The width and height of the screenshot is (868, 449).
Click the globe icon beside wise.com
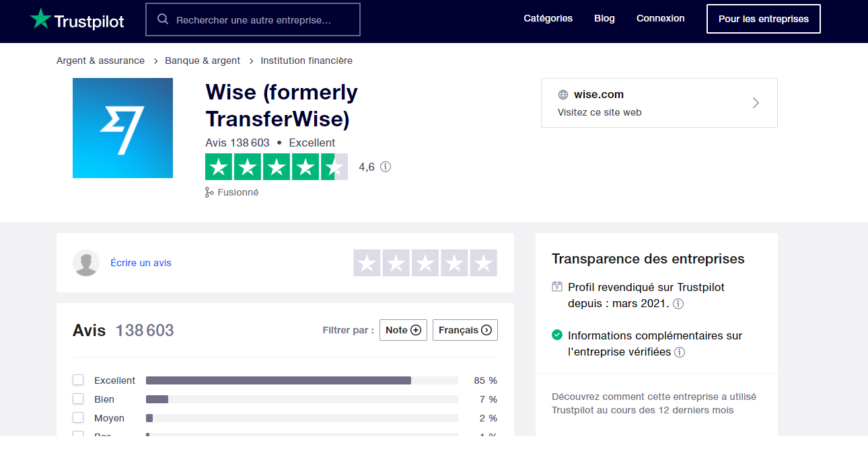pyautogui.click(x=563, y=95)
